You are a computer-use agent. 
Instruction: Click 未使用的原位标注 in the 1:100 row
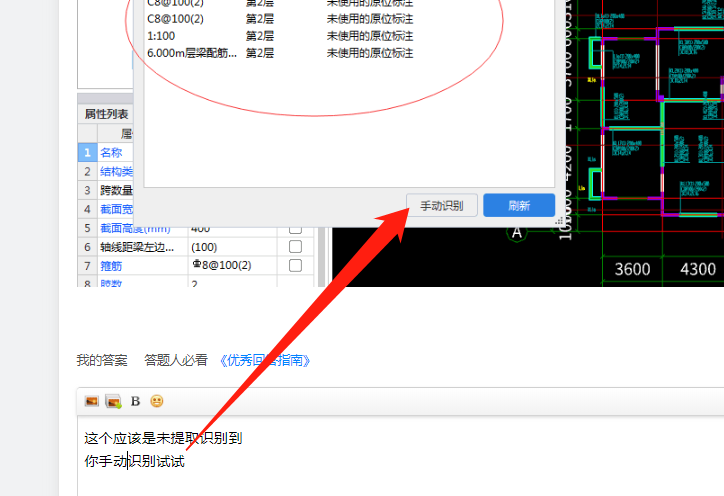pyautogui.click(x=370, y=36)
